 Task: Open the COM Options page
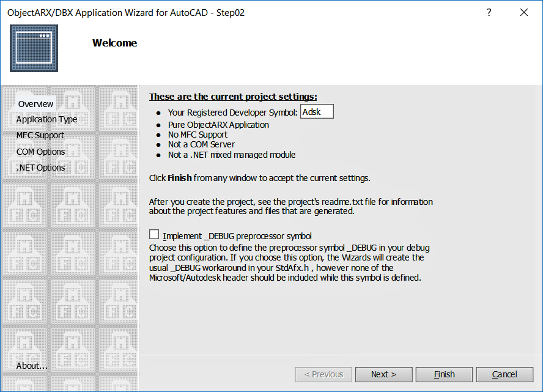pyautogui.click(x=40, y=152)
